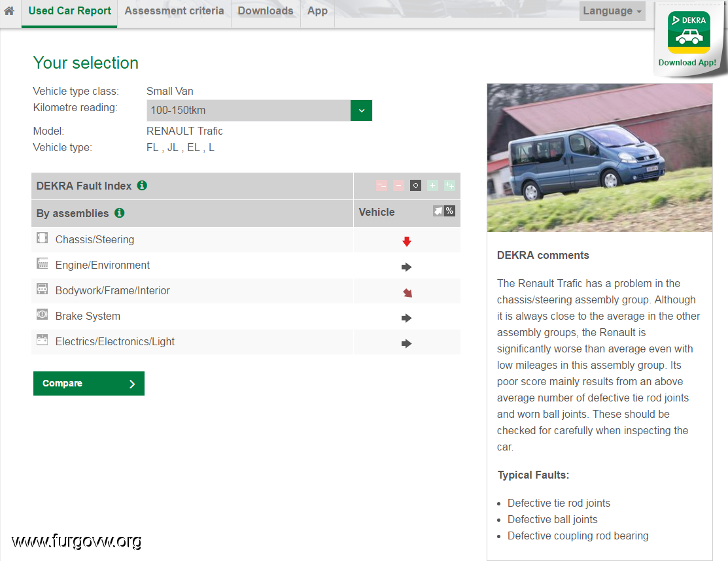Select the neutral circle fault index rating
Screen dimensions: 728x561
click(415, 186)
